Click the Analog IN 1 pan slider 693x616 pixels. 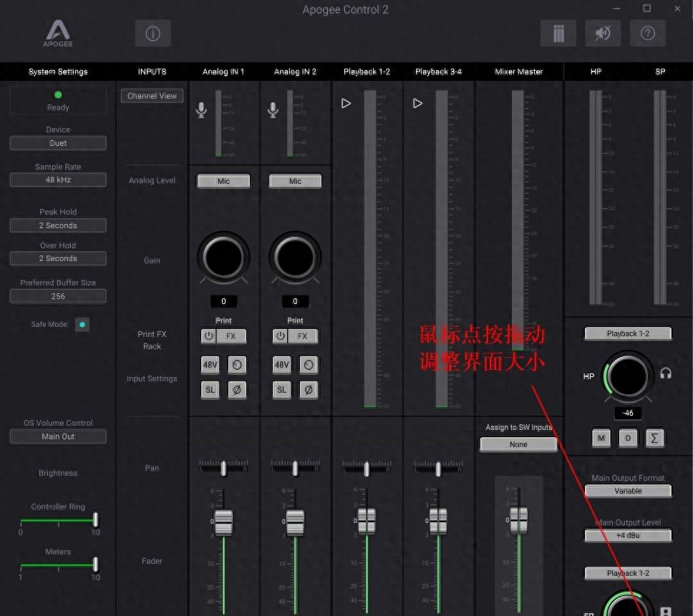coord(223,468)
